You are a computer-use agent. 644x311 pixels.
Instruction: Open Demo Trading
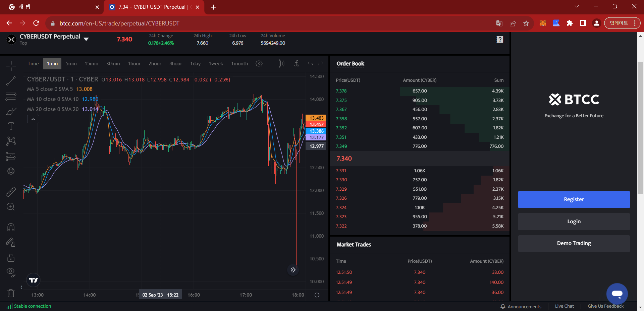tap(574, 243)
